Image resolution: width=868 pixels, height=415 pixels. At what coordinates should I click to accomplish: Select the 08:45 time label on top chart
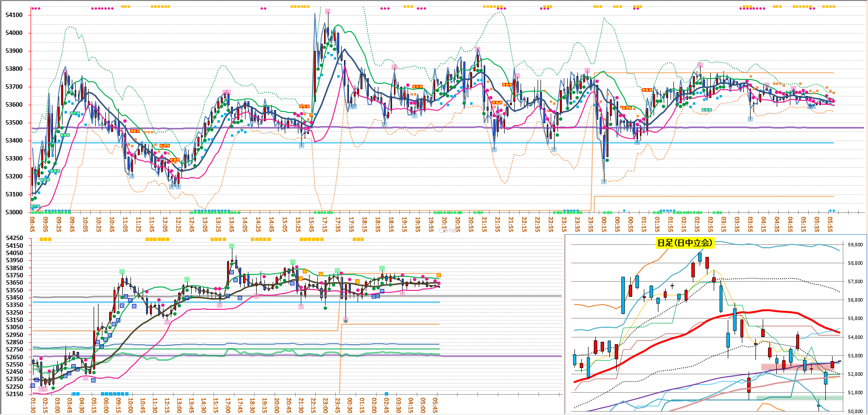[33, 224]
